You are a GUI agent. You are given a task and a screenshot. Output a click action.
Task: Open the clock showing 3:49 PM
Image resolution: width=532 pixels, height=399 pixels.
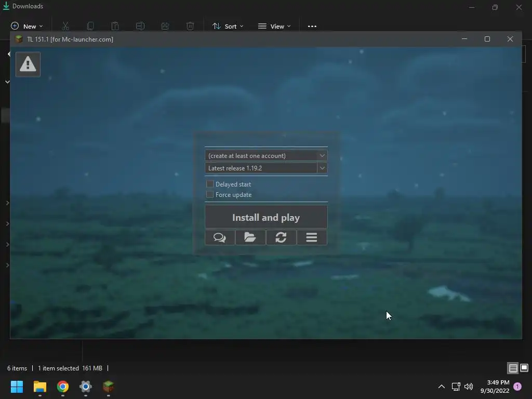click(x=495, y=387)
